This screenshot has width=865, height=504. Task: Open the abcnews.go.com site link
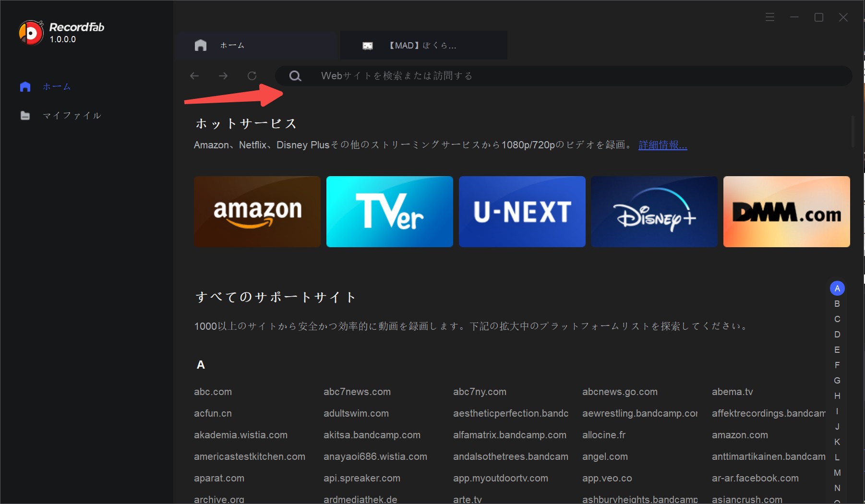[x=620, y=392]
